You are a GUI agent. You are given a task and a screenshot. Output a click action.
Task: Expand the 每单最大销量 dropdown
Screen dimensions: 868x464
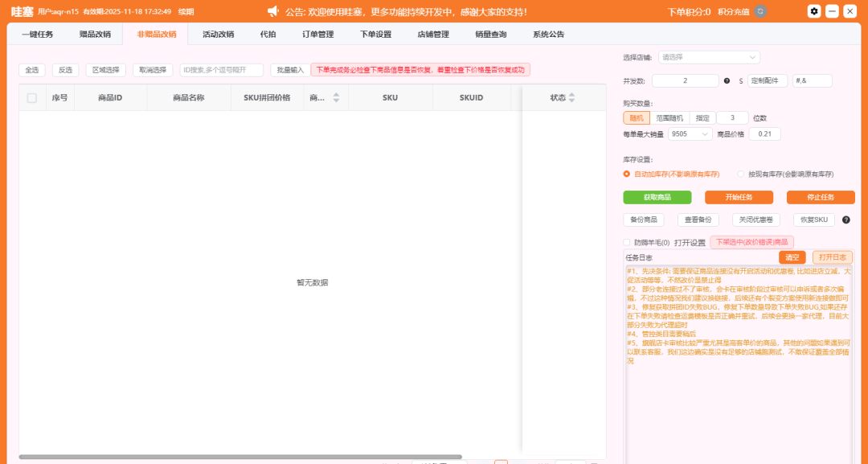coord(690,134)
